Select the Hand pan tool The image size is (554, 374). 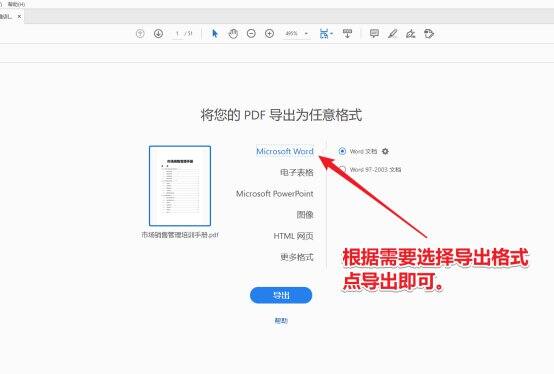[233, 34]
